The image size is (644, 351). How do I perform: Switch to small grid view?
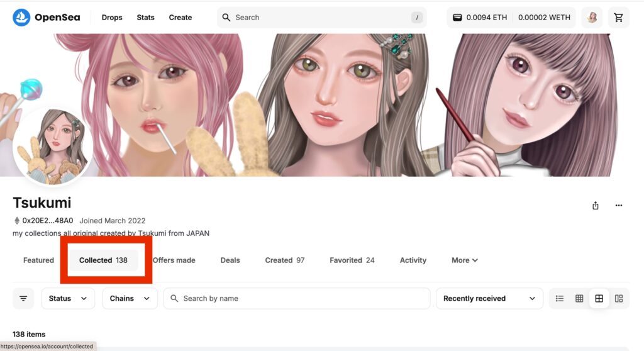coord(579,298)
